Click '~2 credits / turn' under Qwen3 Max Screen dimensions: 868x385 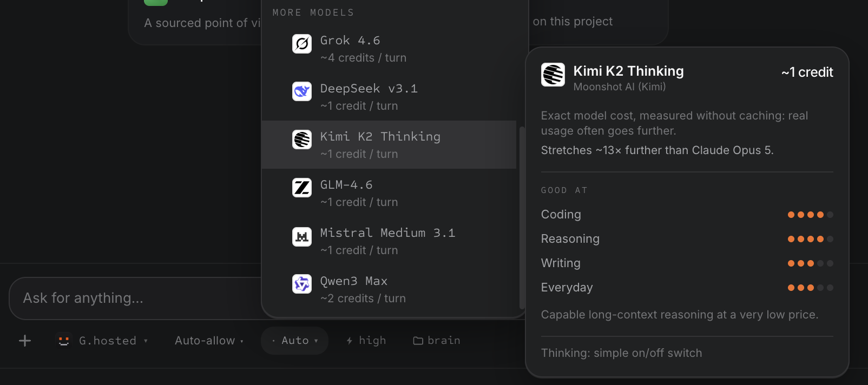[363, 298]
